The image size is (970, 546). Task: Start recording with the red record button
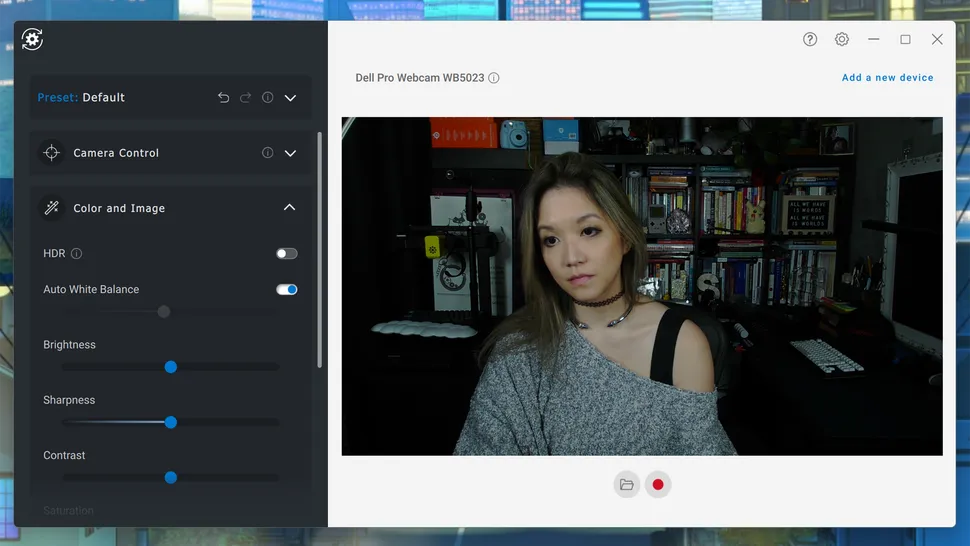[658, 485]
